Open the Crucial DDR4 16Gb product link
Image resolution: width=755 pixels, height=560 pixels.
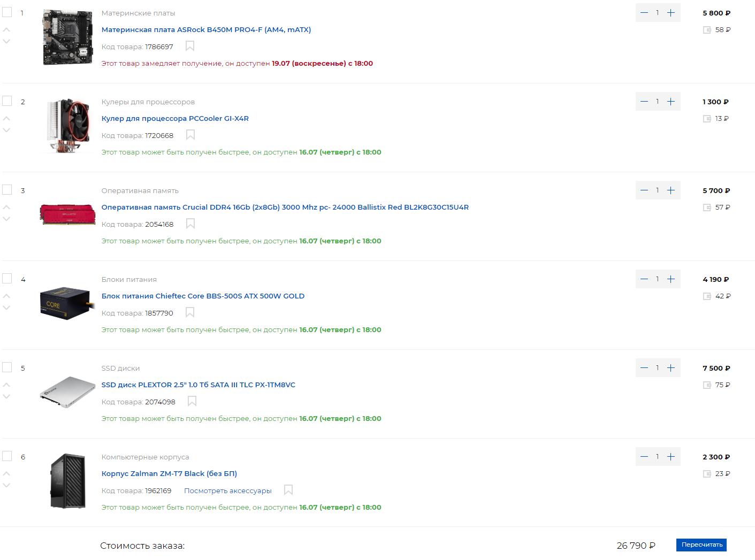click(x=285, y=207)
